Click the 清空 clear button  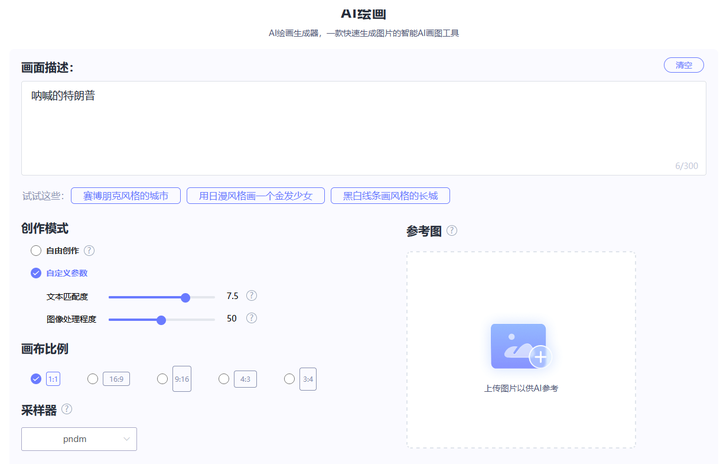(x=683, y=65)
